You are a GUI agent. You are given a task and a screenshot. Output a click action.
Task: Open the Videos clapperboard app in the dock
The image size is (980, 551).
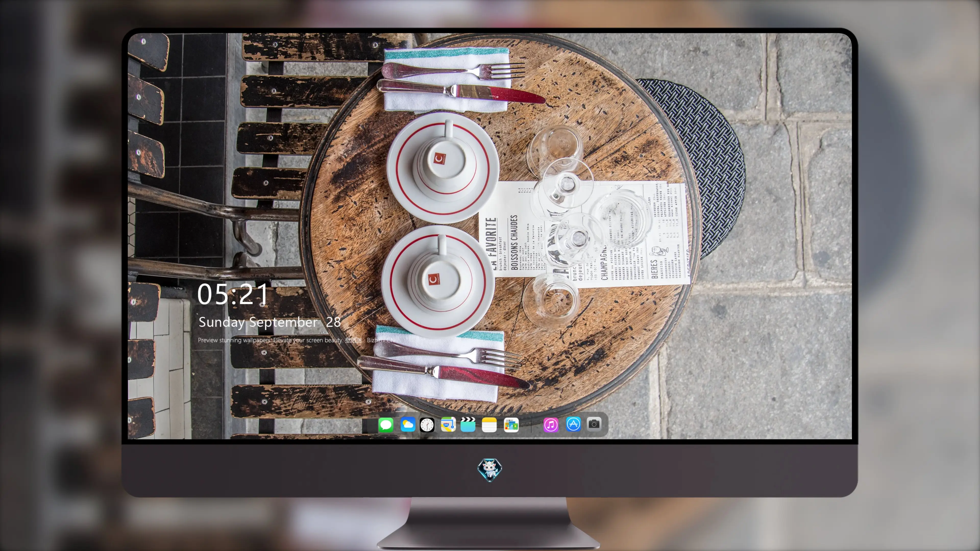(468, 424)
